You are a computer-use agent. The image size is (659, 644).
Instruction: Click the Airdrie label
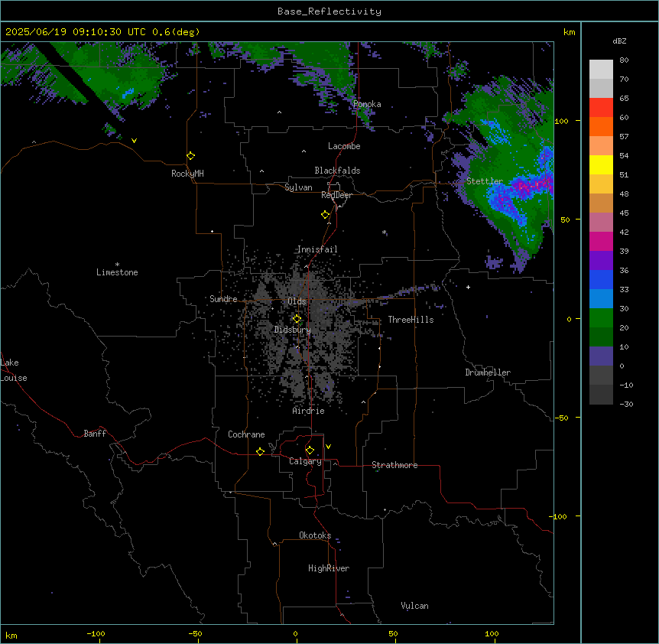click(x=309, y=411)
